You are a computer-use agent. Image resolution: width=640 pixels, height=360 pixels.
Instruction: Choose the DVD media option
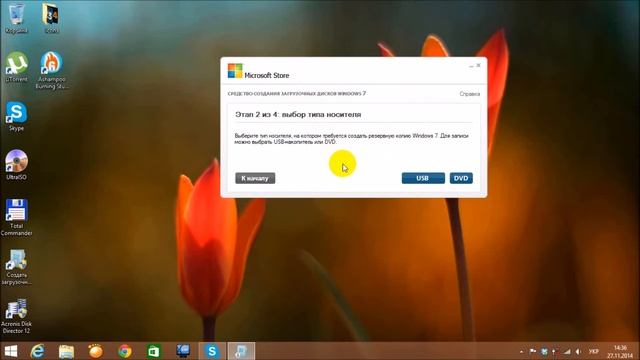(x=461, y=178)
